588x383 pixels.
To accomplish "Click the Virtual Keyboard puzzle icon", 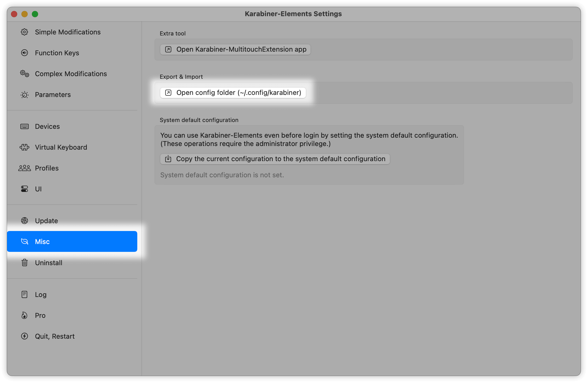I will [25, 147].
